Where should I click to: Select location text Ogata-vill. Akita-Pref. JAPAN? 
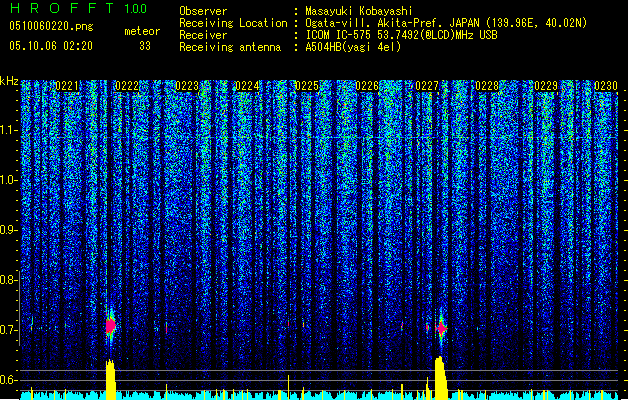click(x=392, y=23)
